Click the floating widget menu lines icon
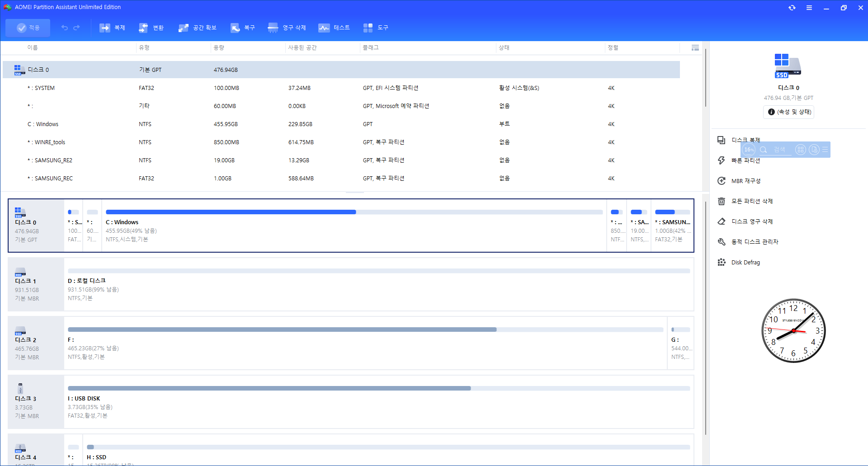Screen dimensions: 868x466 [825, 150]
